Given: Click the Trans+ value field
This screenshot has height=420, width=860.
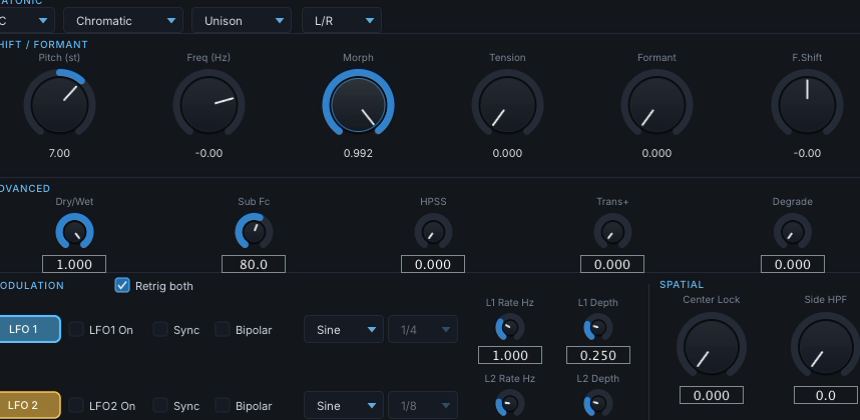Looking at the screenshot, I should click(x=612, y=264).
